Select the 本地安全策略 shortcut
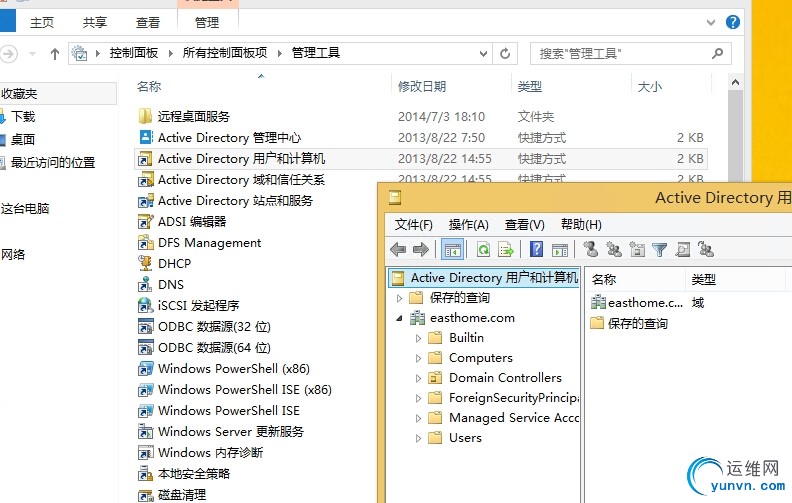The width and height of the screenshot is (792, 503). (x=193, y=474)
